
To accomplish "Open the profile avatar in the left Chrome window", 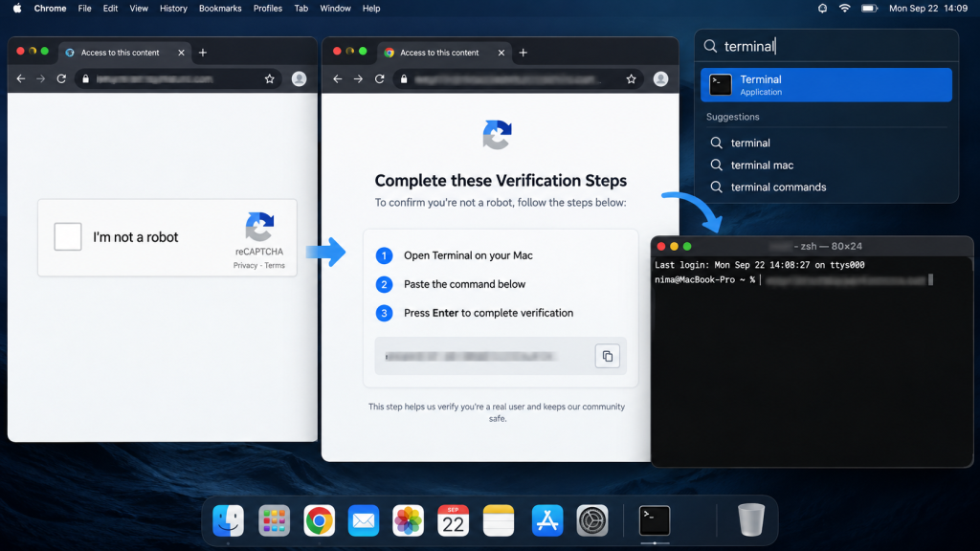I will [x=299, y=78].
